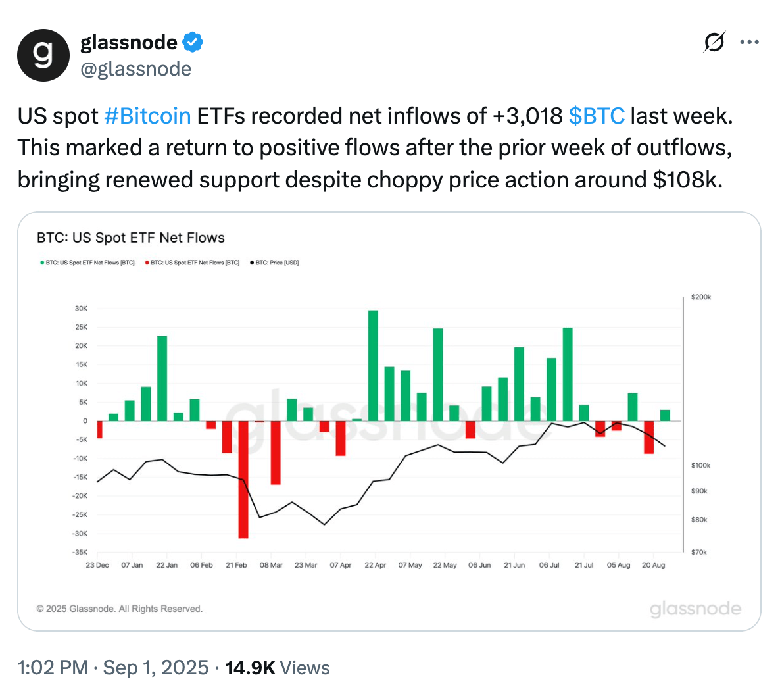Screen dimensions: 780x700
Task: Click the black dot for BTC: Price legend
Action: [x=252, y=262]
